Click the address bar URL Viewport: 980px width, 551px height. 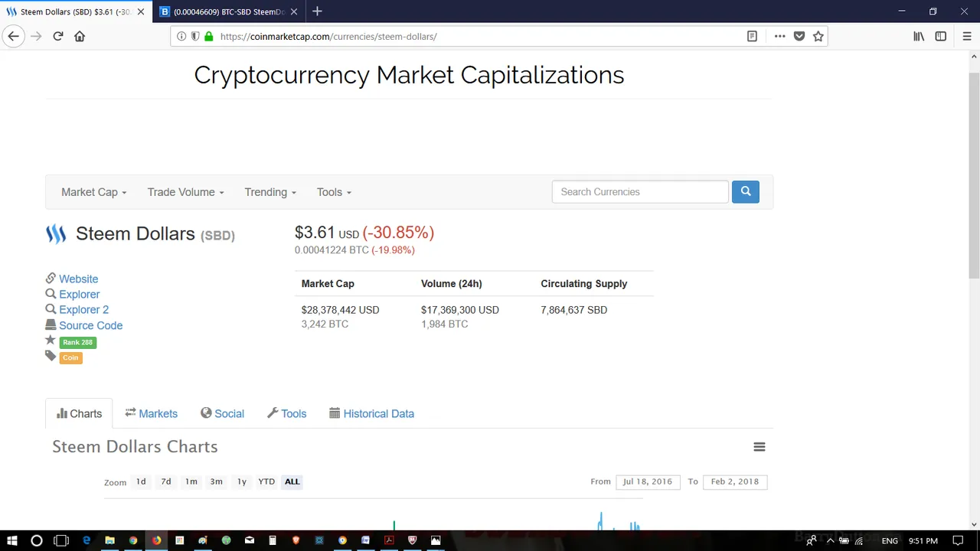click(x=328, y=36)
